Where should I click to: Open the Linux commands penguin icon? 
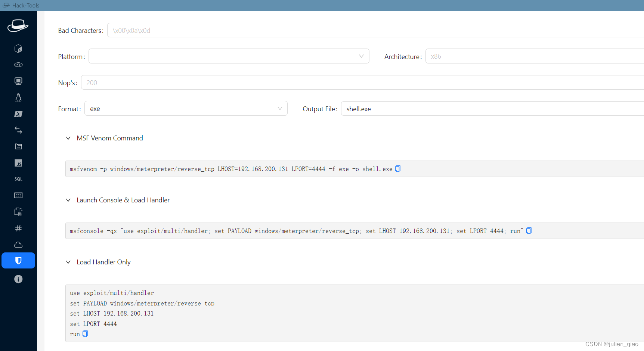point(18,97)
